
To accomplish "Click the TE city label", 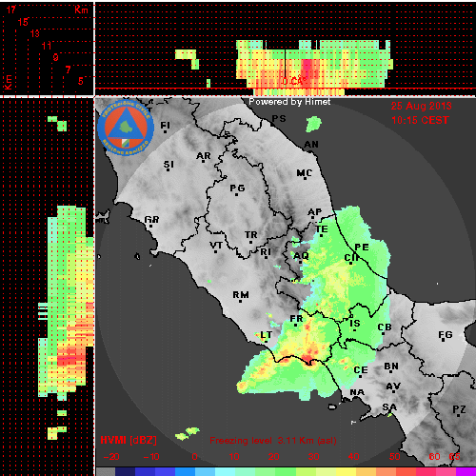I will [x=322, y=229].
